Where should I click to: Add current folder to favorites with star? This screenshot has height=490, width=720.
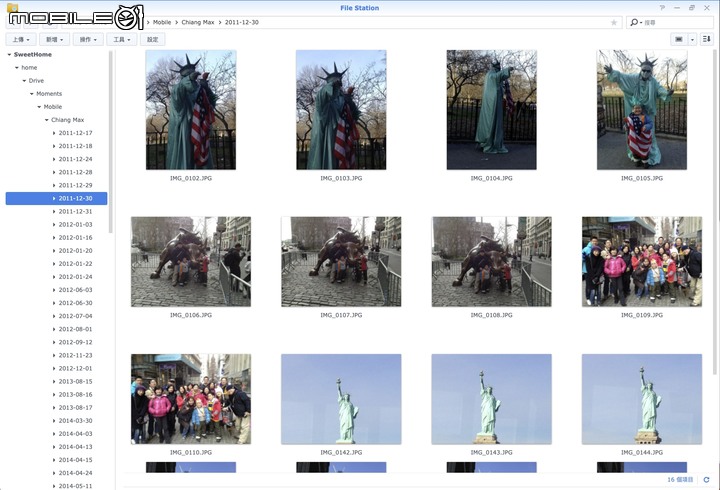tap(614, 23)
